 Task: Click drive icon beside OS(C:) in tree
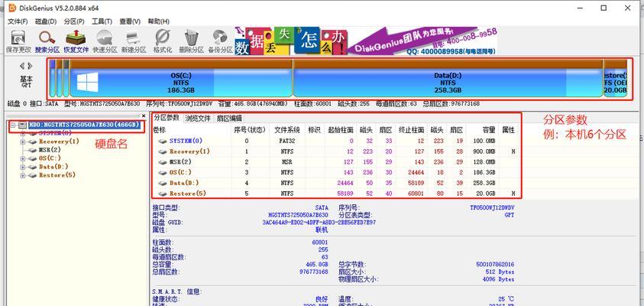click(x=32, y=158)
